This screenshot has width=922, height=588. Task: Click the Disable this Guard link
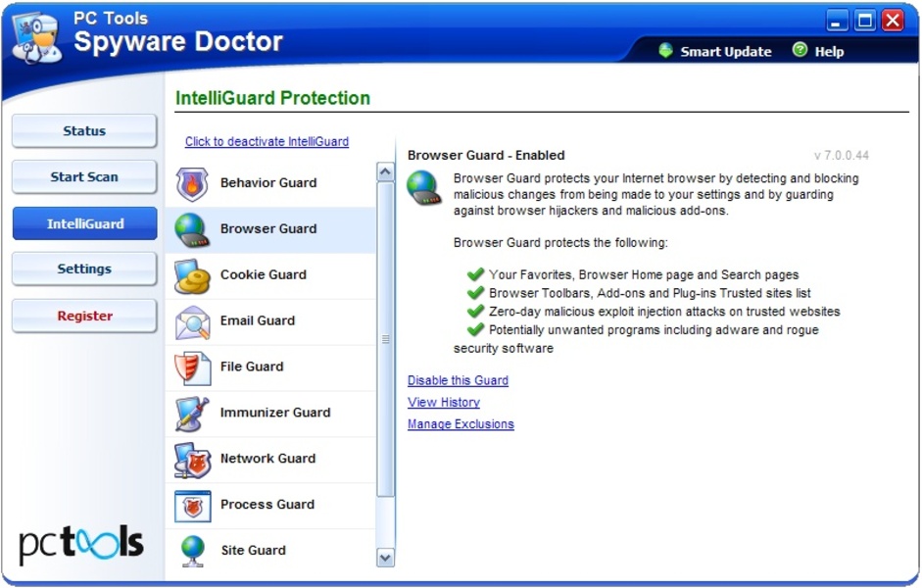coord(458,380)
